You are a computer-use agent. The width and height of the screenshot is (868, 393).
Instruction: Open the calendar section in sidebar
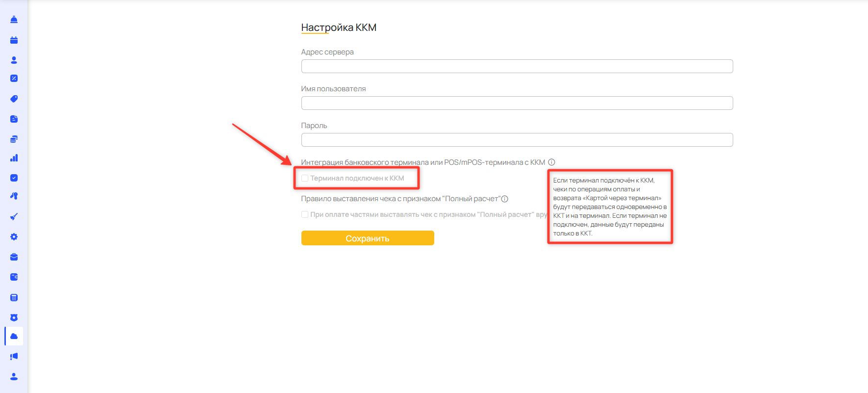tap(14, 40)
